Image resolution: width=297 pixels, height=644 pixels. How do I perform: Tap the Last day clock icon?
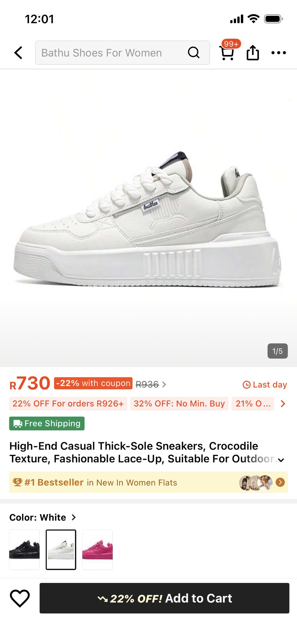tap(247, 385)
